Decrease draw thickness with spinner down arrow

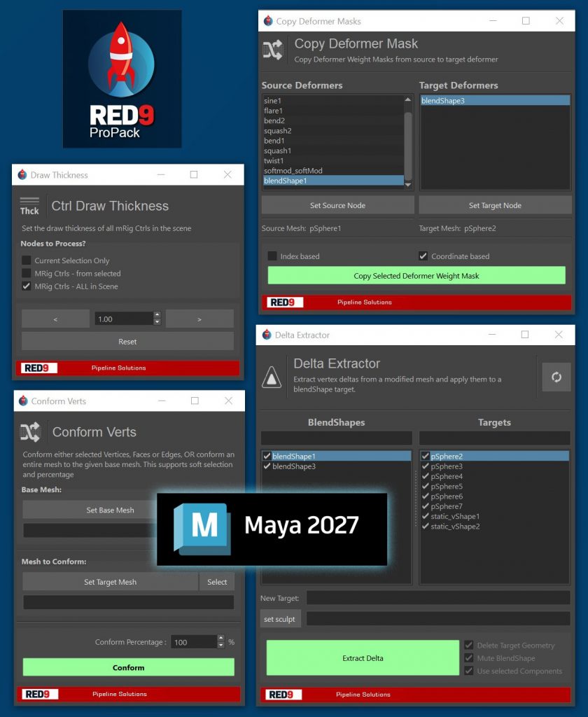click(157, 322)
